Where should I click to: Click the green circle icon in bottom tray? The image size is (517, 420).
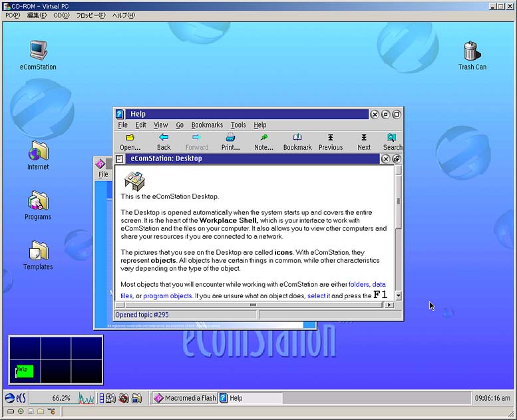(x=21, y=411)
